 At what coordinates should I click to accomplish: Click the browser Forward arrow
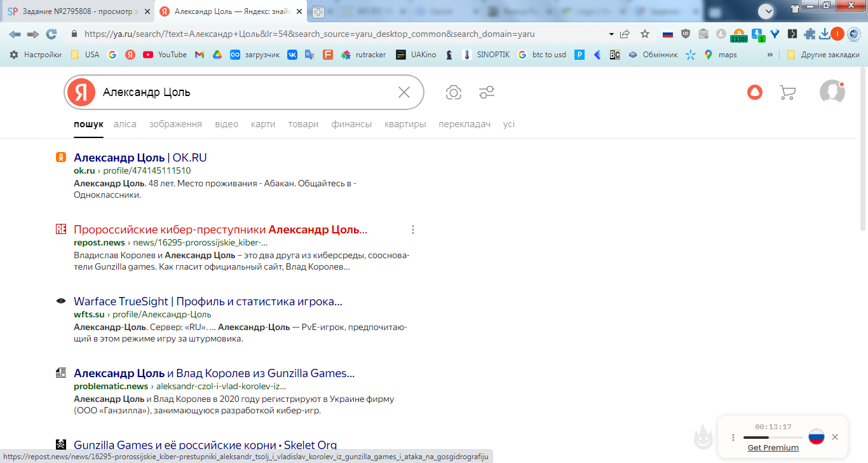33,34
